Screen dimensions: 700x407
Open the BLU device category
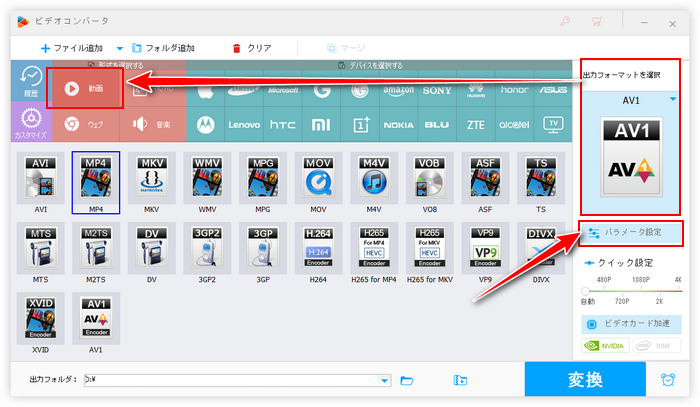[437, 125]
